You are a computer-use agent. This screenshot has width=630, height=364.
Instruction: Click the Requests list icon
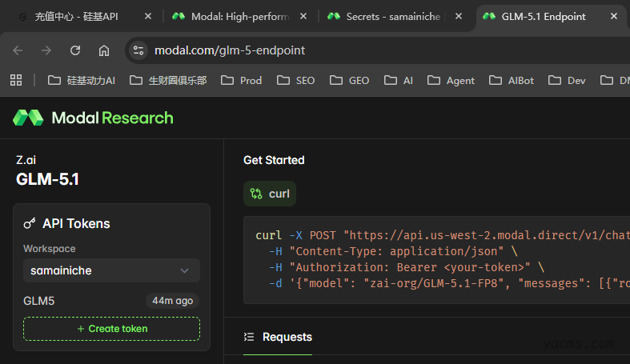tap(249, 337)
